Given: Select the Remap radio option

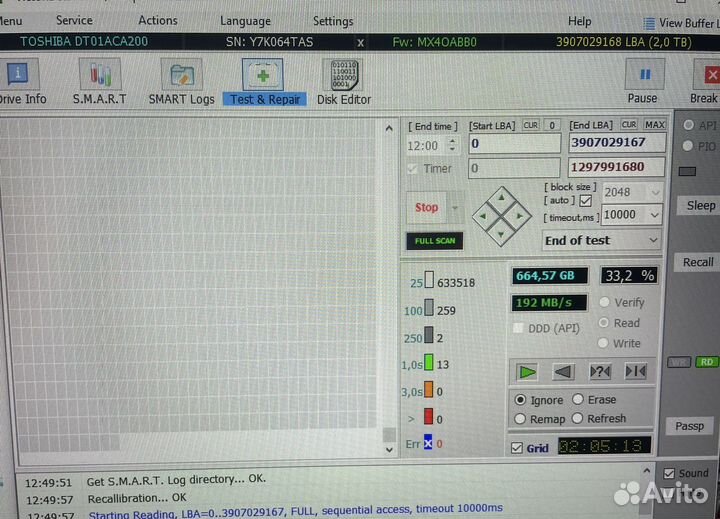Looking at the screenshot, I should pyautogui.click(x=520, y=419).
